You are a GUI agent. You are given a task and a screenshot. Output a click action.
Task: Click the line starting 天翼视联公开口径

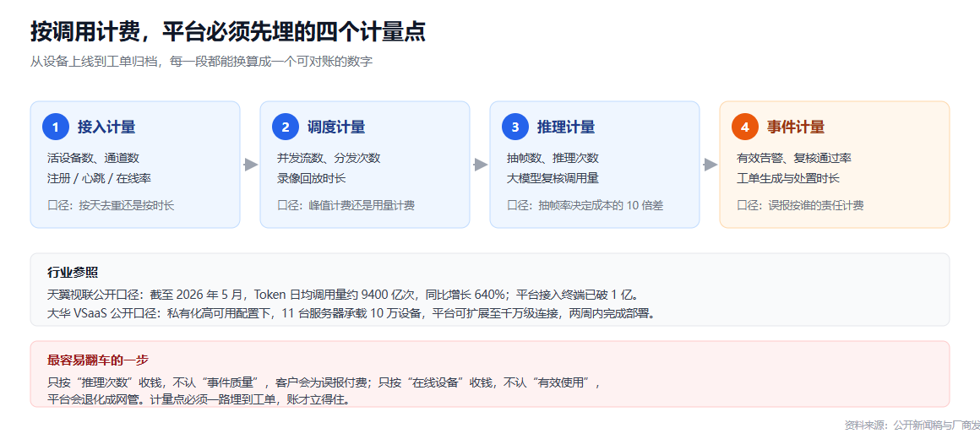click(x=343, y=294)
